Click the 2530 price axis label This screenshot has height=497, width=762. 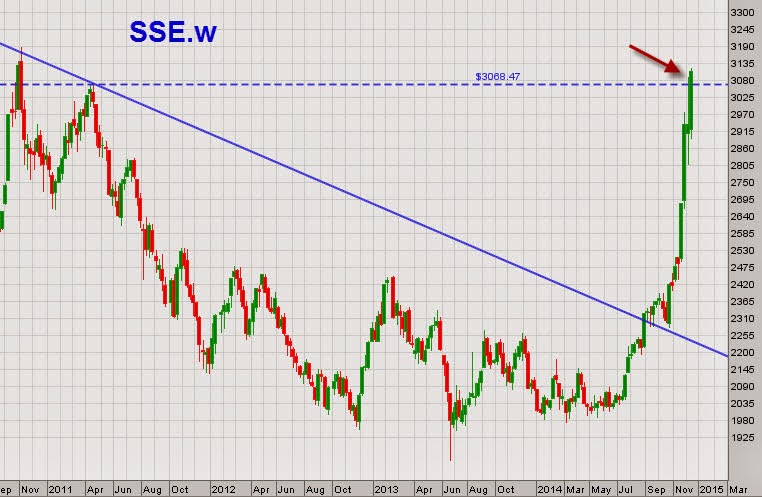(x=743, y=251)
